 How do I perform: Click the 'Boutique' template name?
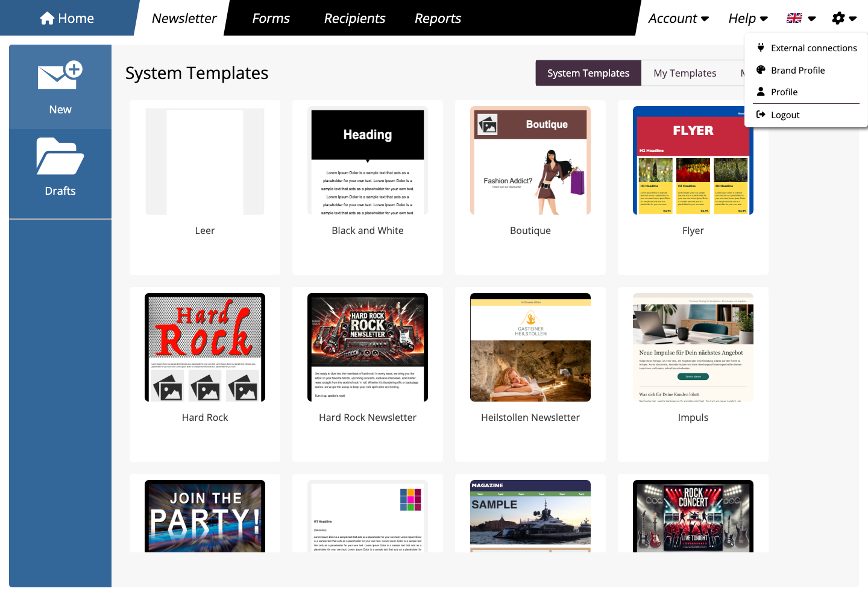(530, 230)
